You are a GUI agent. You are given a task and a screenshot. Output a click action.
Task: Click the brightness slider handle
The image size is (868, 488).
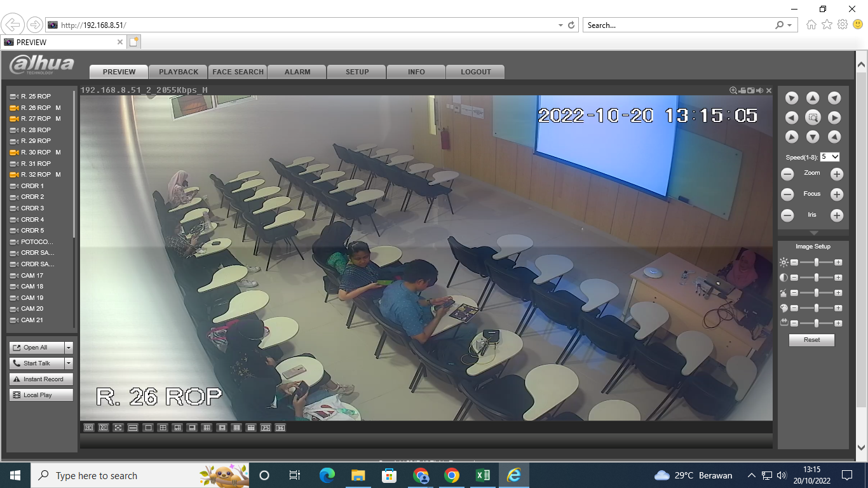[x=817, y=262]
